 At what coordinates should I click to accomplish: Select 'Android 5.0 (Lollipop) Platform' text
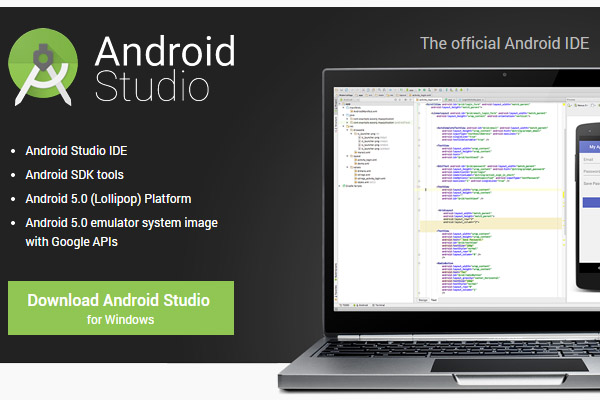[108, 199]
